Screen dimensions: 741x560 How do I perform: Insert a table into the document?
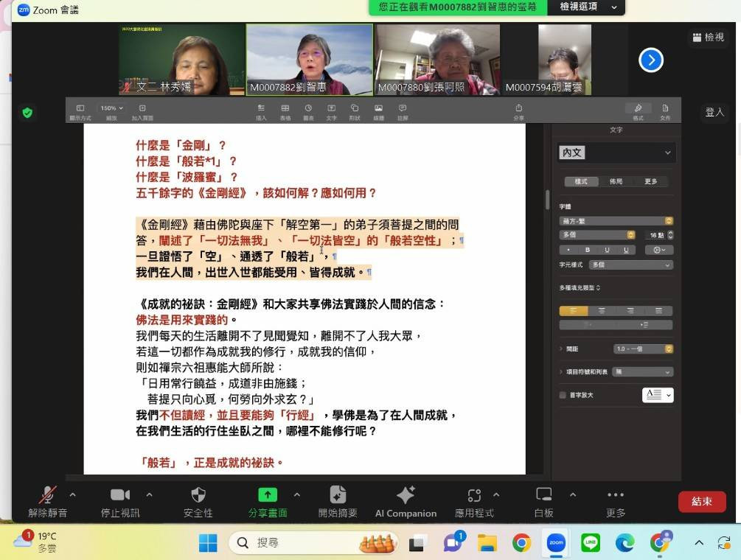click(285, 108)
